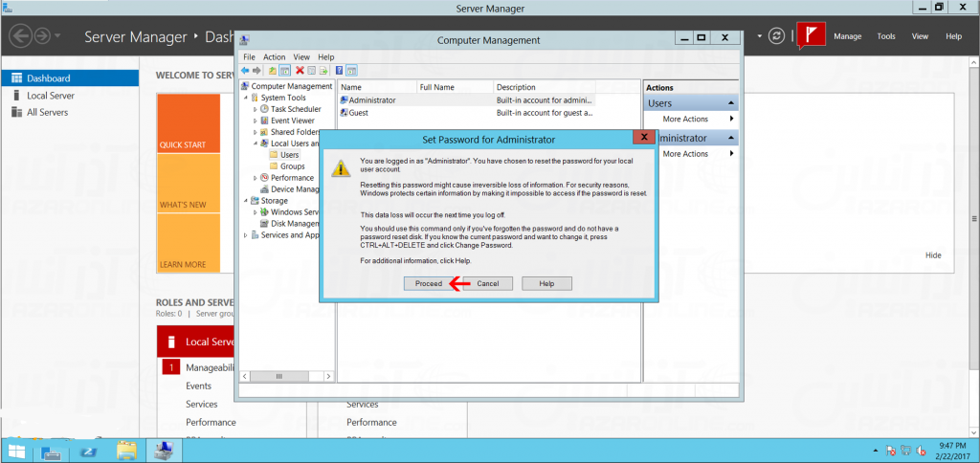Open Server Manager Help menu
The height and width of the screenshot is (463, 980).
pyautogui.click(x=954, y=36)
